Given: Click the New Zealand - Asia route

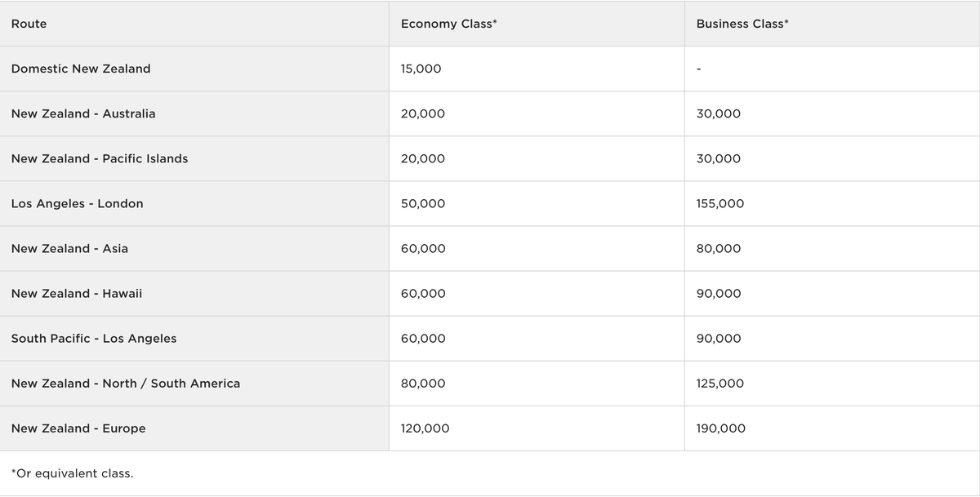Looking at the screenshot, I should click(69, 248).
